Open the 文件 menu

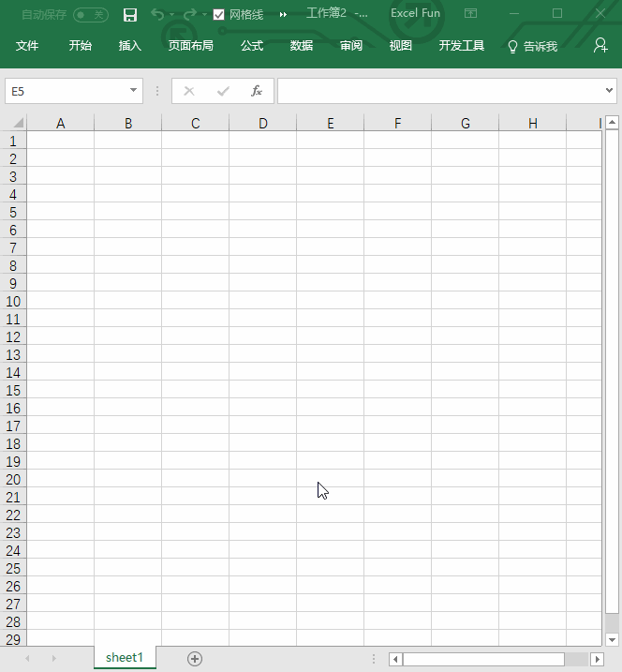27,46
